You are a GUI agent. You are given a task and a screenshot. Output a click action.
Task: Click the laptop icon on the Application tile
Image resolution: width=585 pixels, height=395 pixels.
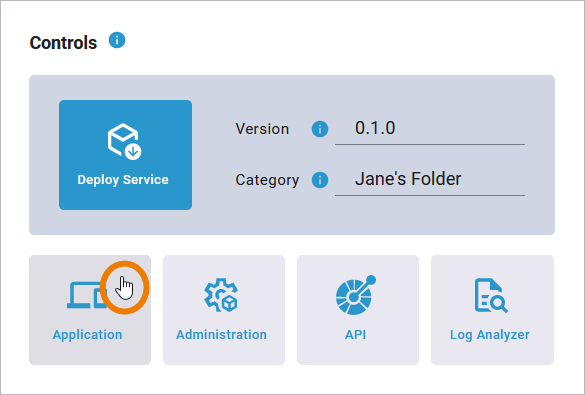tap(86, 295)
